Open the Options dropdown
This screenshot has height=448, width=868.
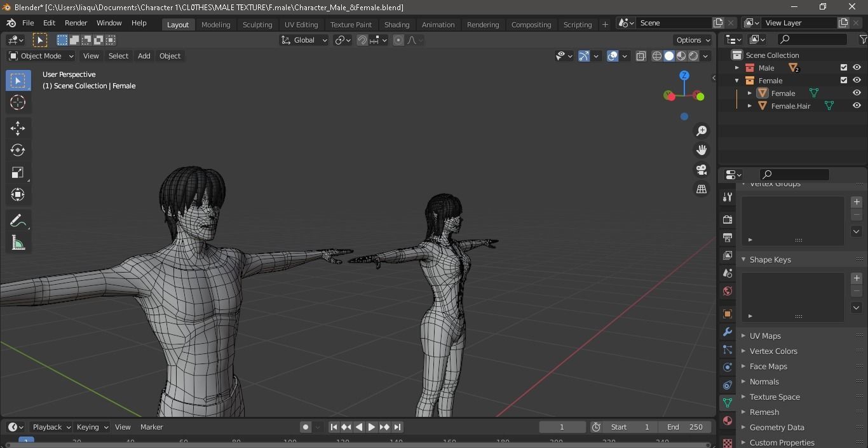tap(693, 40)
